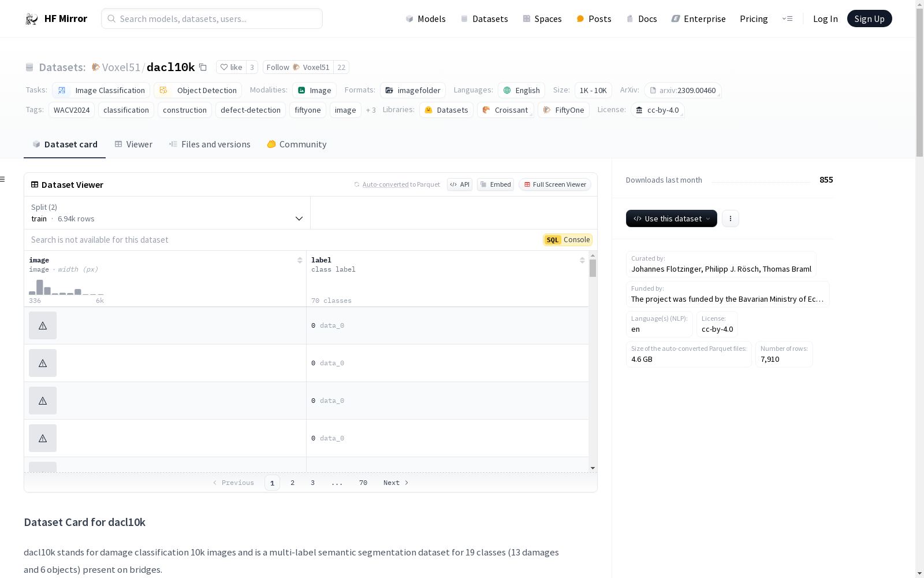Select the Object Detection task tag
This screenshot has height=578, width=924.
(x=198, y=90)
